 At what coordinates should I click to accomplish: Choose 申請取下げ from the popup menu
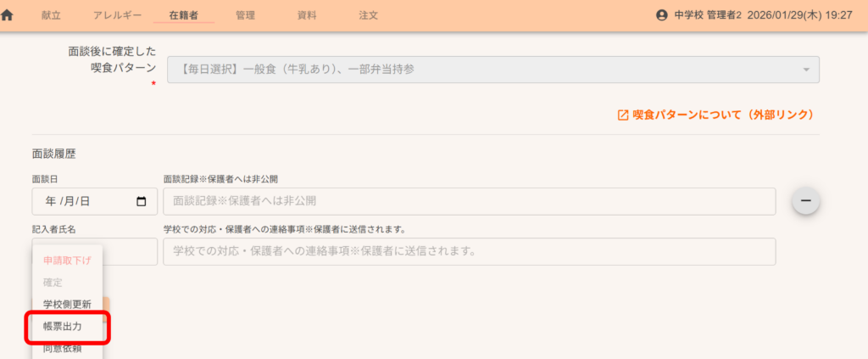coord(67,261)
